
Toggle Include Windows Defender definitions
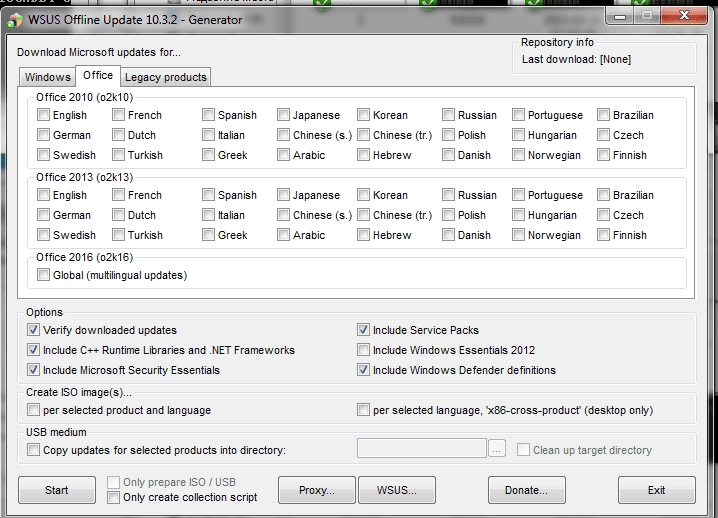point(364,370)
